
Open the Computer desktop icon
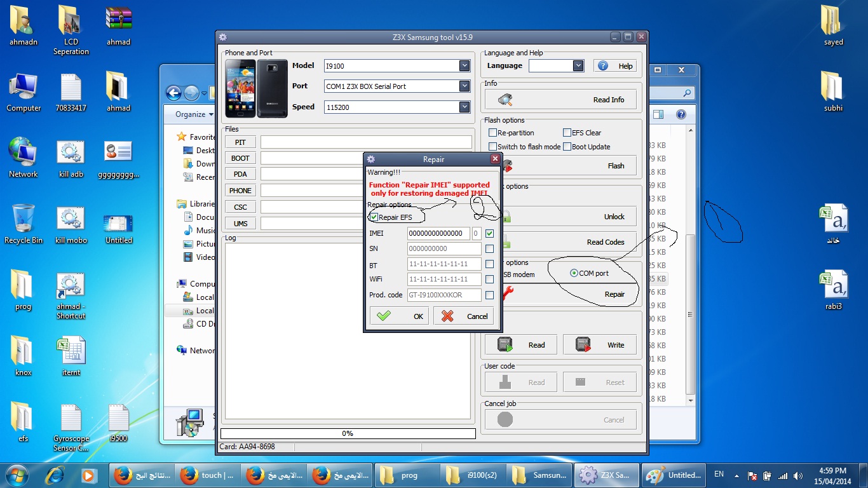pos(24,93)
